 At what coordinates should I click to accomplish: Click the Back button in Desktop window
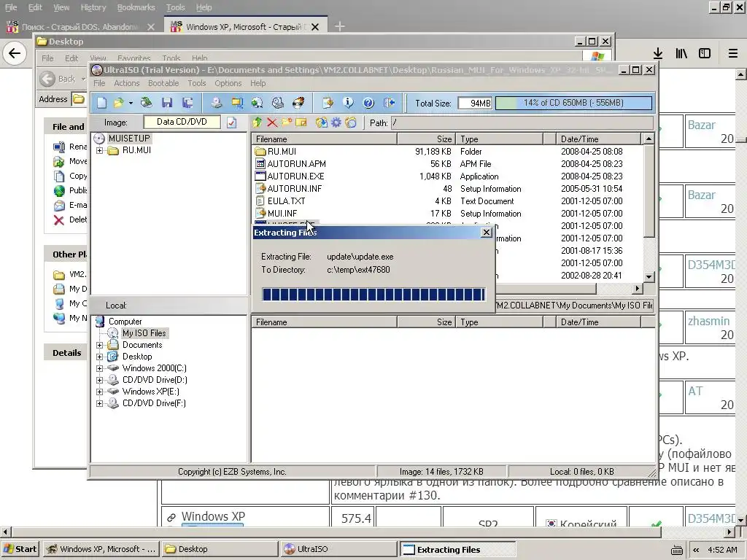point(58,79)
